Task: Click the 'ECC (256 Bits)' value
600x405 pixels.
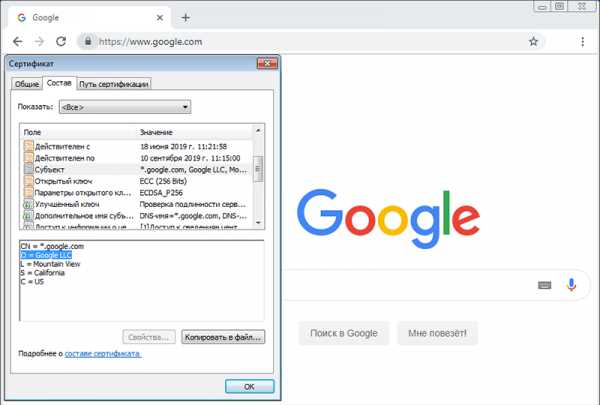Action: (163, 181)
